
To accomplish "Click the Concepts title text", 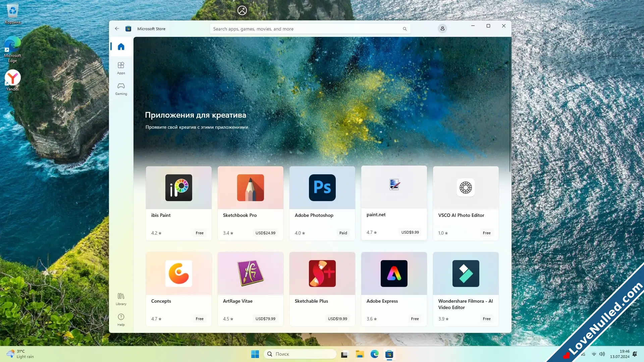I will 161,301.
